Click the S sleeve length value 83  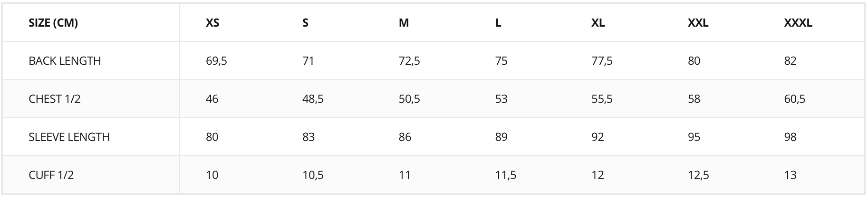point(309,137)
